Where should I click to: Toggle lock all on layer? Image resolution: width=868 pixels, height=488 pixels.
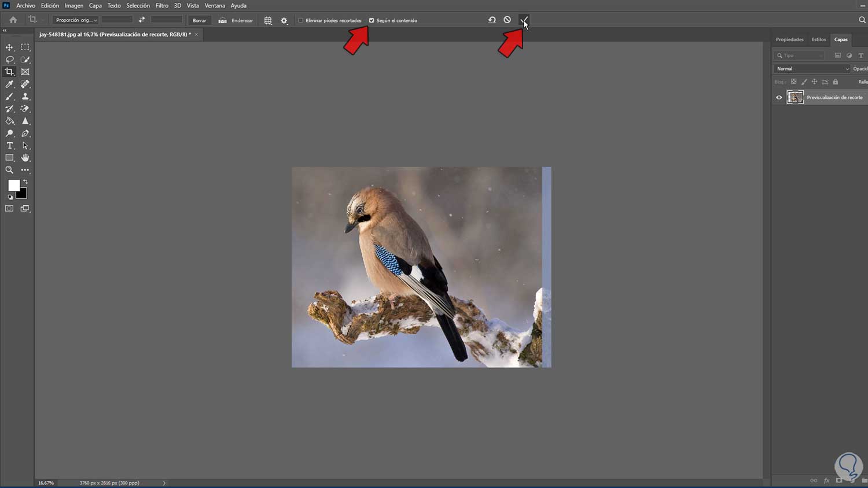click(x=835, y=82)
